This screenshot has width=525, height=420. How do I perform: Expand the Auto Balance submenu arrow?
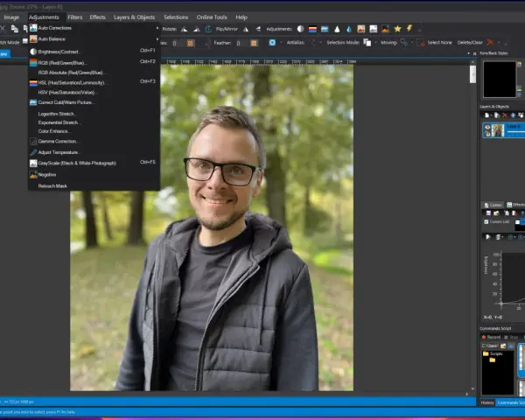(x=157, y=39)
